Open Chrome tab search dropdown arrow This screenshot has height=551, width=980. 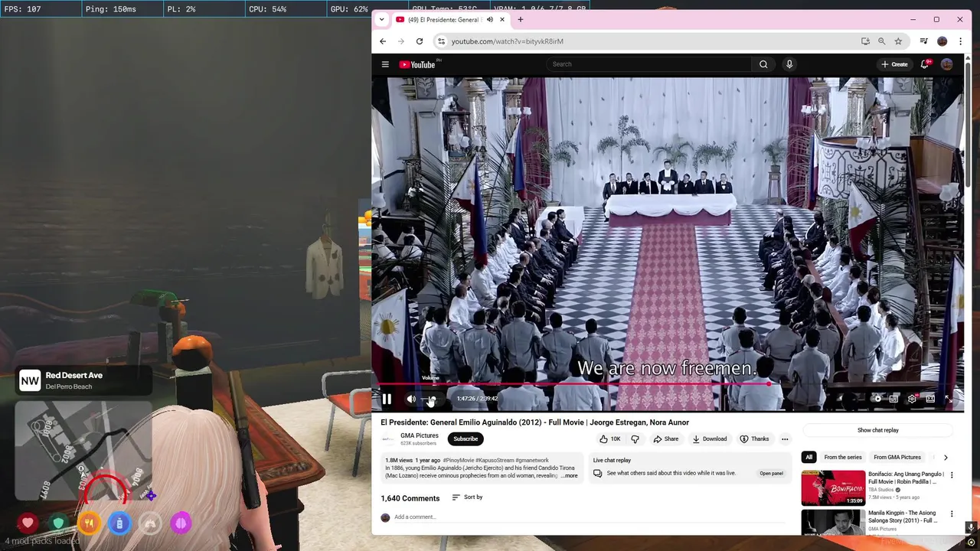coord(381,19)
